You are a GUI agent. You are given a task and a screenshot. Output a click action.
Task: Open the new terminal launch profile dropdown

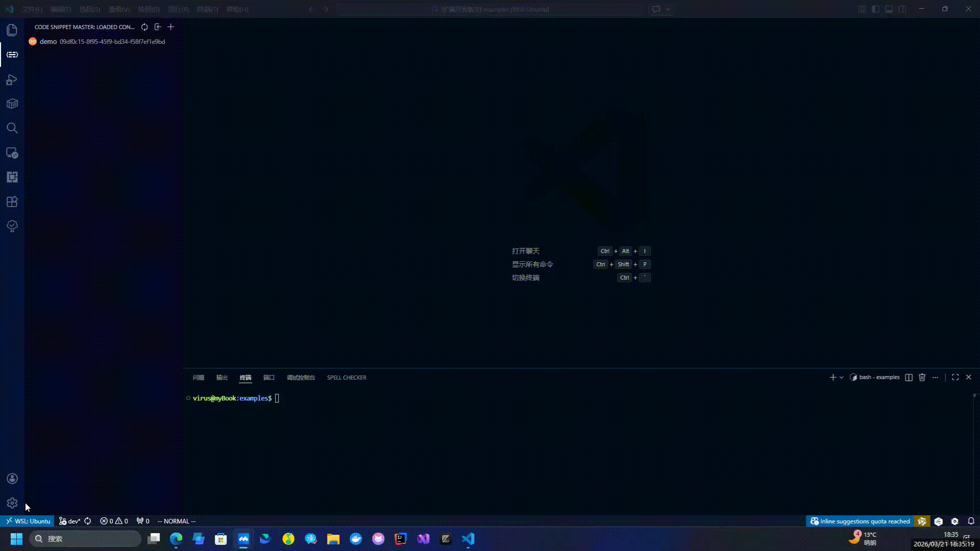(842, 378)
